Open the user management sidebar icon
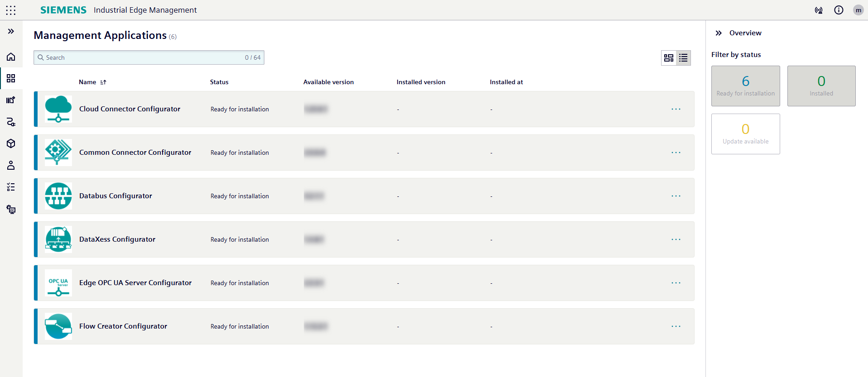 tap(11, 165)
